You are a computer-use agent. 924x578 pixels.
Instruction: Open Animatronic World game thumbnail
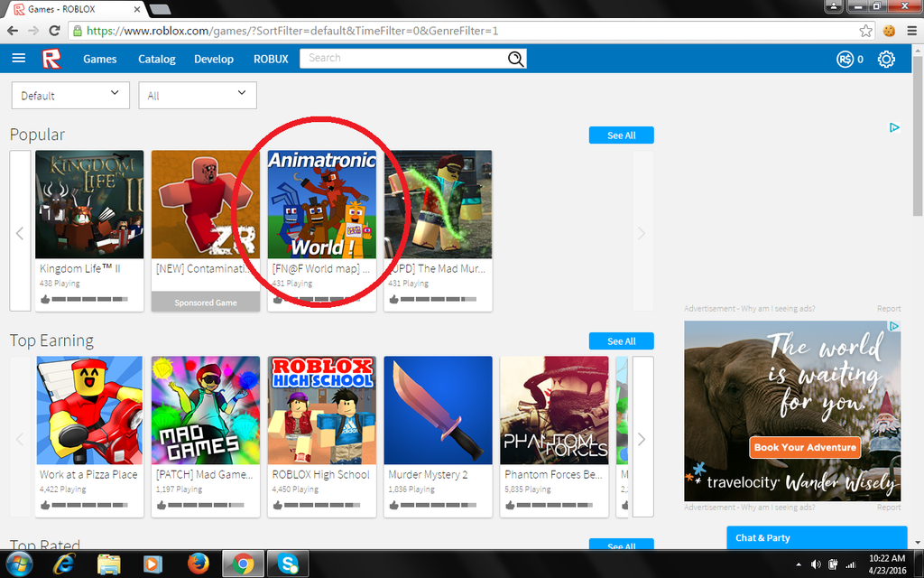pos(322,204)
